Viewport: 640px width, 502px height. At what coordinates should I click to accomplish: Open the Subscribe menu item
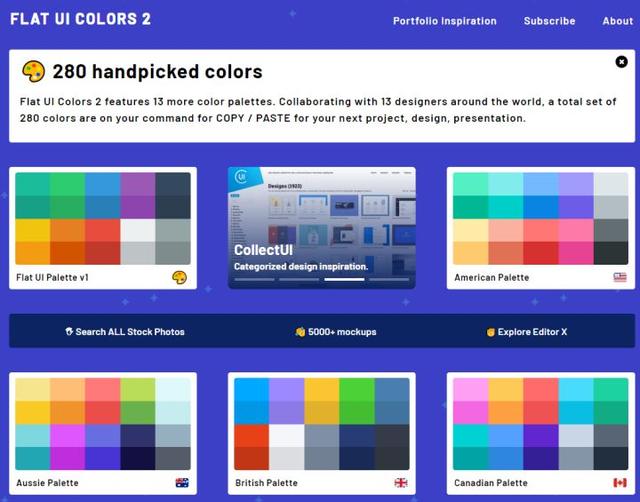click(x=549, y=21)
